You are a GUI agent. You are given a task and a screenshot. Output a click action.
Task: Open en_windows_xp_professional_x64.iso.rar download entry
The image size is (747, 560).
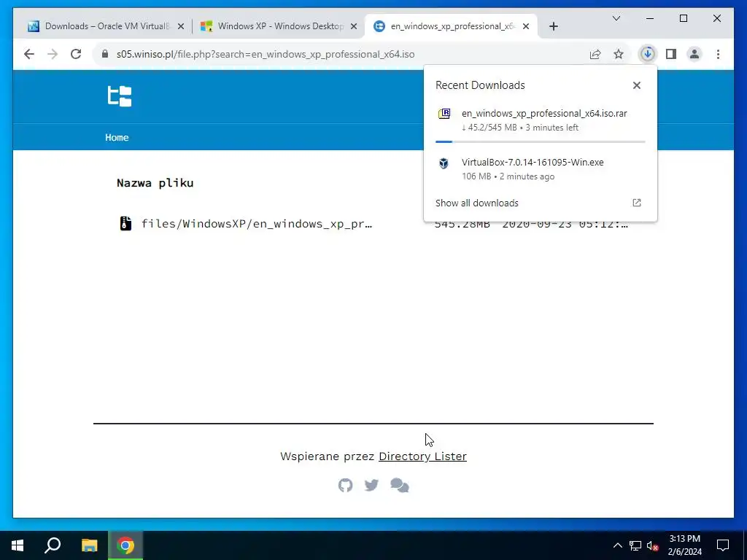click(541, 121)
